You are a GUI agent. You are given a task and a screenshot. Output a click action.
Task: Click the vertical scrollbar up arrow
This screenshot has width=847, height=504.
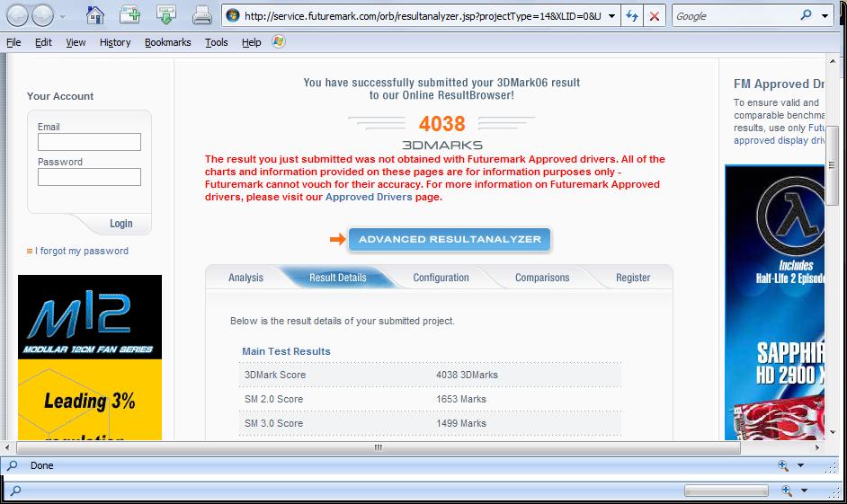(x=833, y=61)
